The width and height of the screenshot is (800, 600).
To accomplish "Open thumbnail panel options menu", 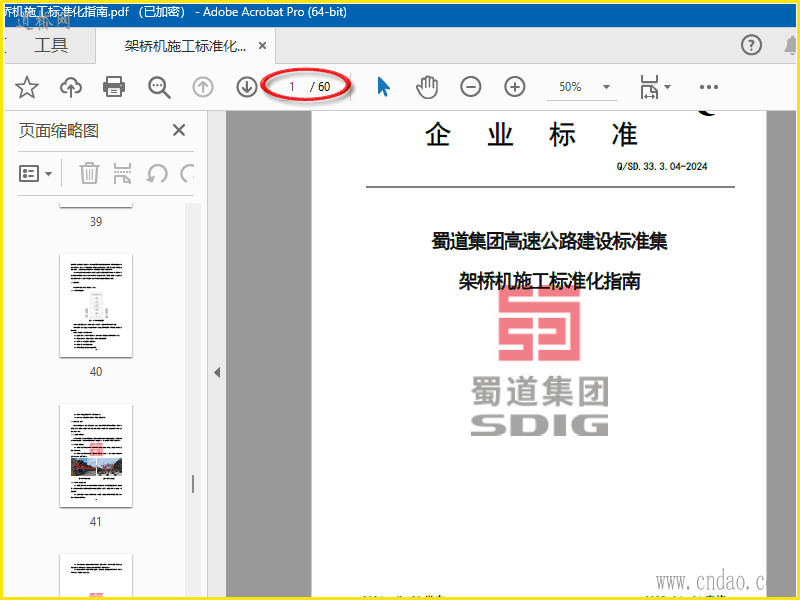I will (x=35, y=173).
